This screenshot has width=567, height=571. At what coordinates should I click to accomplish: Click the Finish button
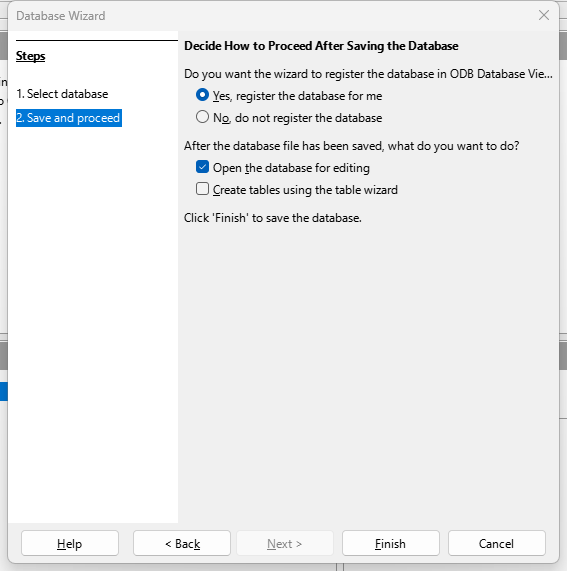(390, 543)
